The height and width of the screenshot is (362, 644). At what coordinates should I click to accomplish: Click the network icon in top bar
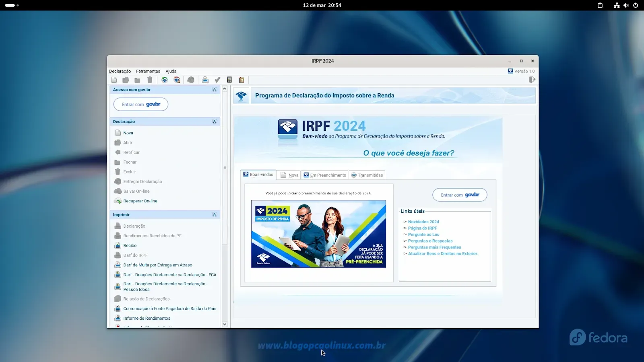point(617,5)
